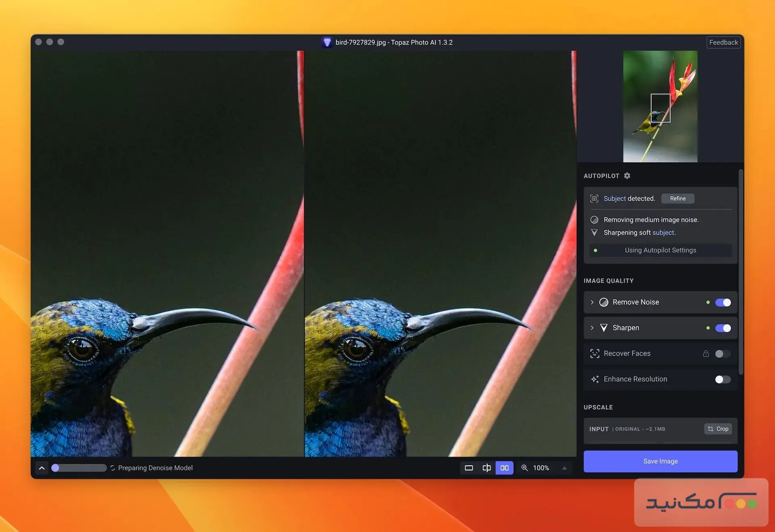The image size is (775, 532).
Task: Click the noise removal icon beside Removing medium image noise
Action: [594, 220]
